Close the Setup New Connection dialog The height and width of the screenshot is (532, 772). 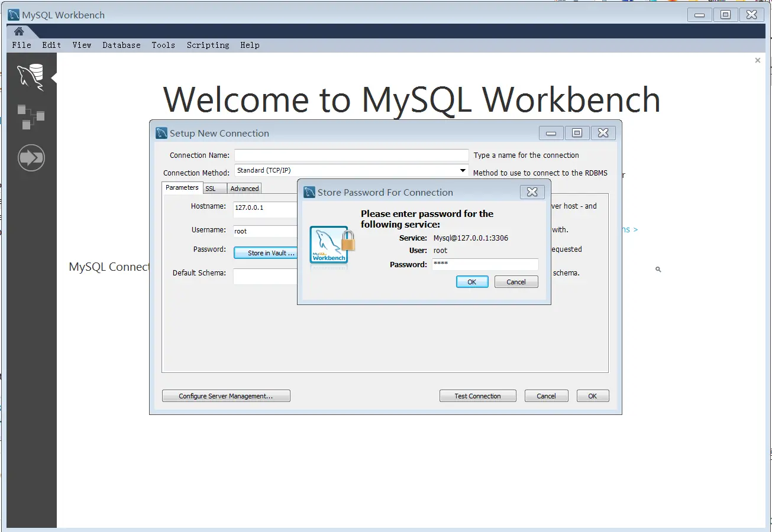(x=603, y=133)
